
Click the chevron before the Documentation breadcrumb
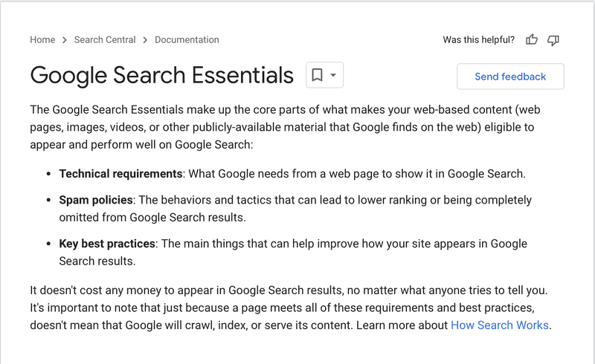(x=145, y=40)
